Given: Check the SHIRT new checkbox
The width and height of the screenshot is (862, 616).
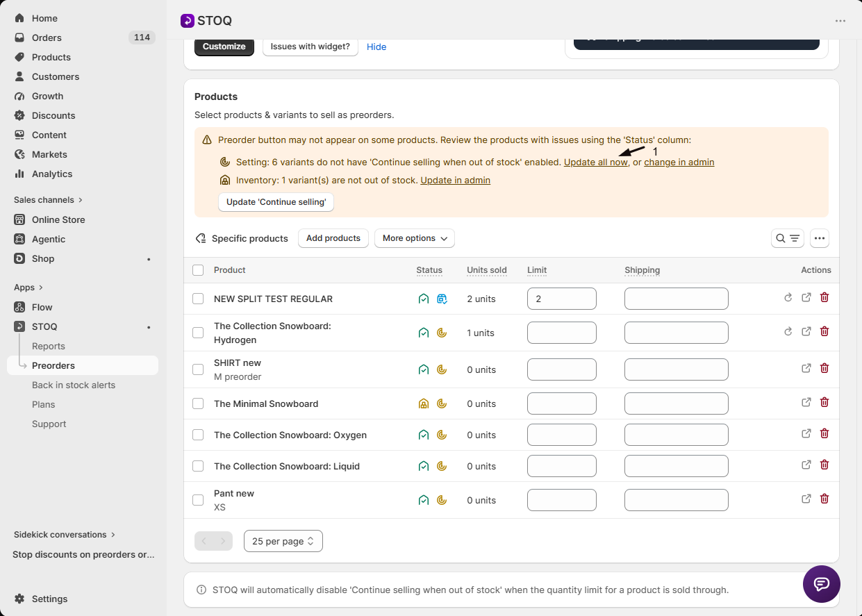Looking at the screenshot, I should click(198, 369).
